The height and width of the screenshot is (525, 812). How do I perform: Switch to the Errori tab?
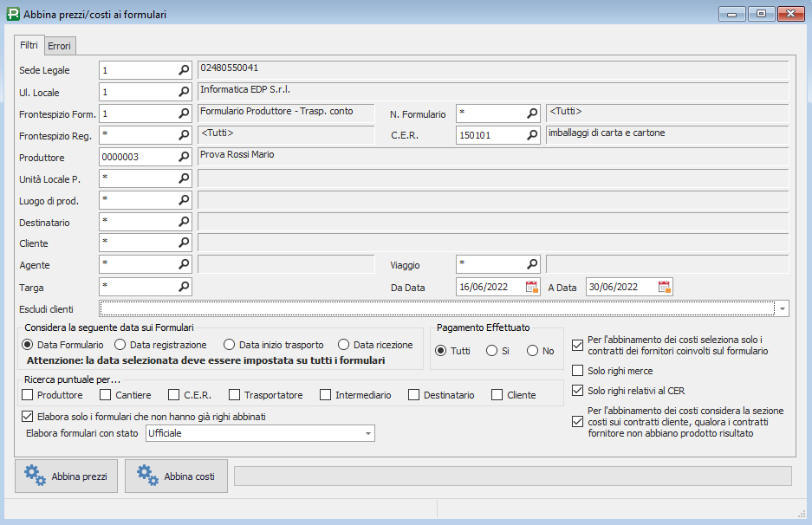(60, 45)
